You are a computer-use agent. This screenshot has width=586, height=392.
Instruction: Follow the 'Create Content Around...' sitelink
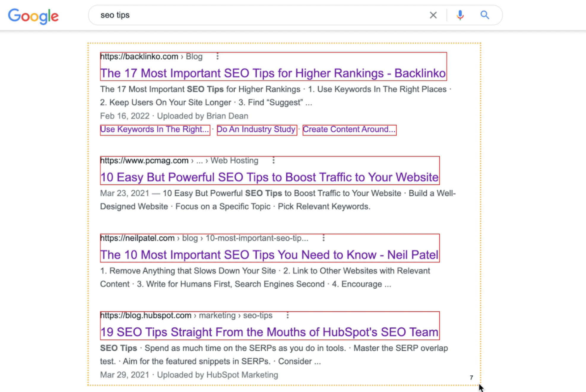(x=349, y=130)
